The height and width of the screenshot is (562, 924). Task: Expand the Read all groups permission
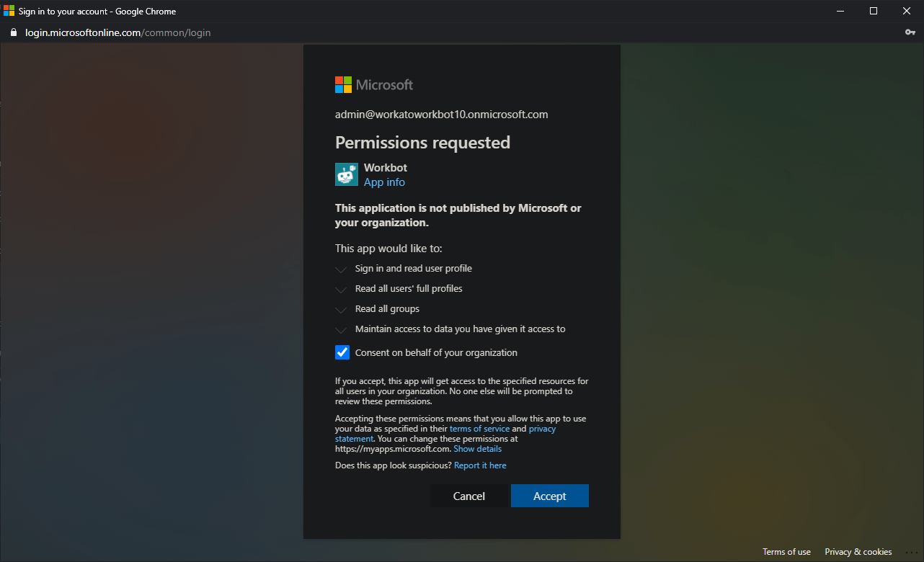tap(340, 309)
